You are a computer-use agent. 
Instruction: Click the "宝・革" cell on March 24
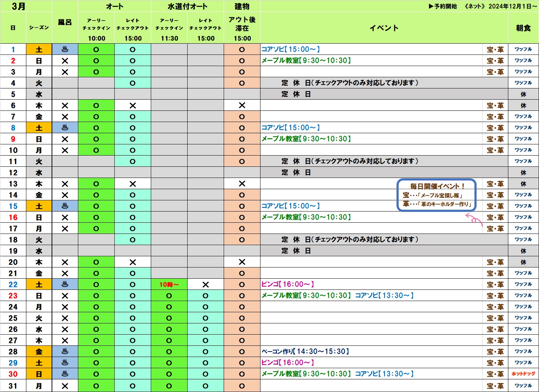click(495, 307)
